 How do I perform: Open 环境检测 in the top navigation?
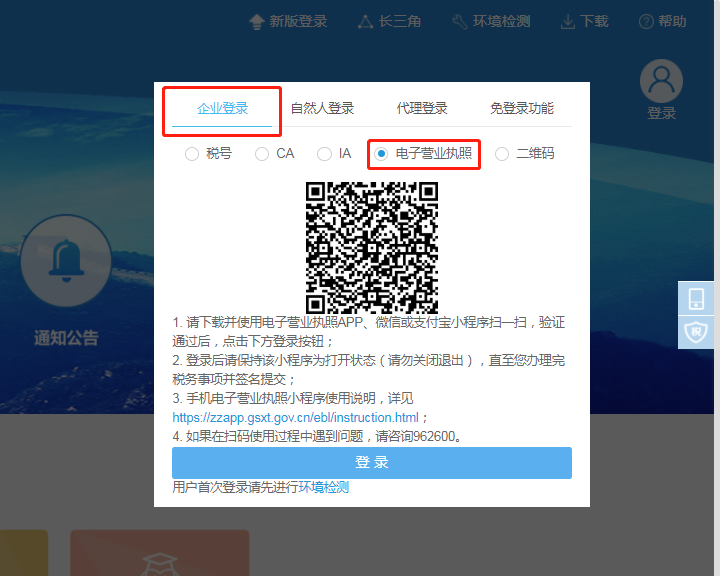point(501,22)
